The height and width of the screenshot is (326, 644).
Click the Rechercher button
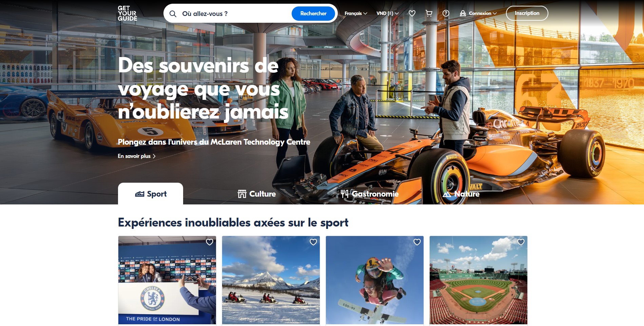[313, 14]
